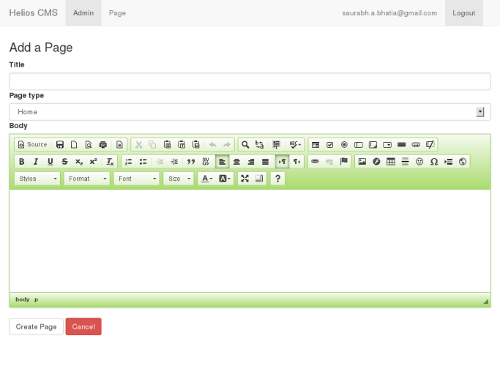
Task: Set text direction right to left
Action: pos(296,162)
